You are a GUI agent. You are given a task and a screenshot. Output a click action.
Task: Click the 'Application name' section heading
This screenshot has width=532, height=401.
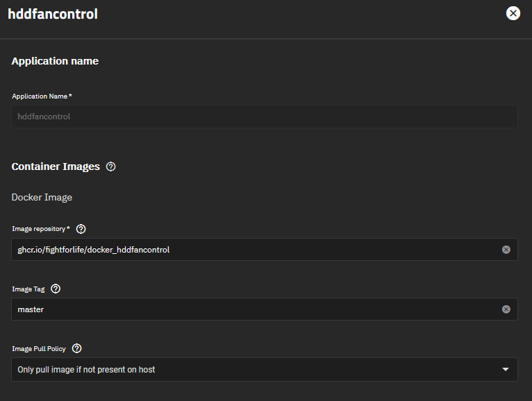click(x=55, y=61)
